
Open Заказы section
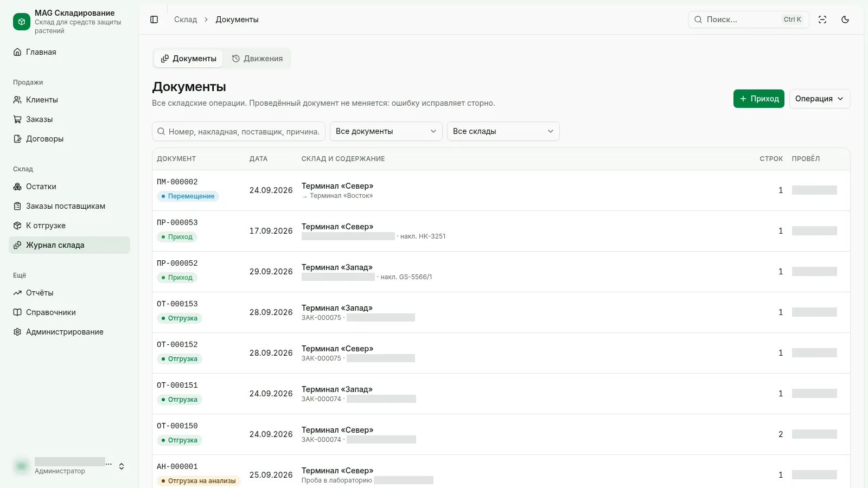point(69,119)
